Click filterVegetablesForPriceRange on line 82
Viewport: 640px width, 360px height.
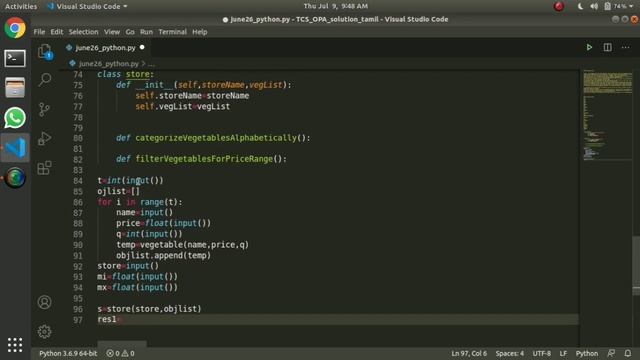point(204,159)
